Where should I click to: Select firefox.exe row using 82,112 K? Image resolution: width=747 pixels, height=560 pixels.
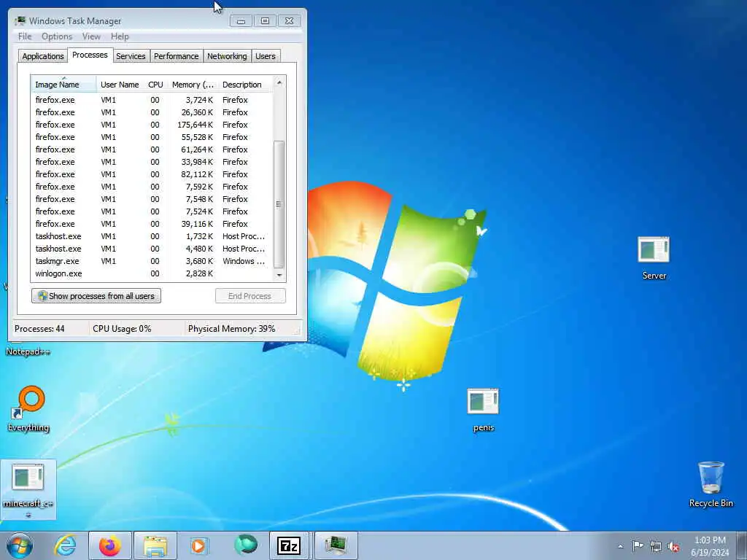click(152, 174)
